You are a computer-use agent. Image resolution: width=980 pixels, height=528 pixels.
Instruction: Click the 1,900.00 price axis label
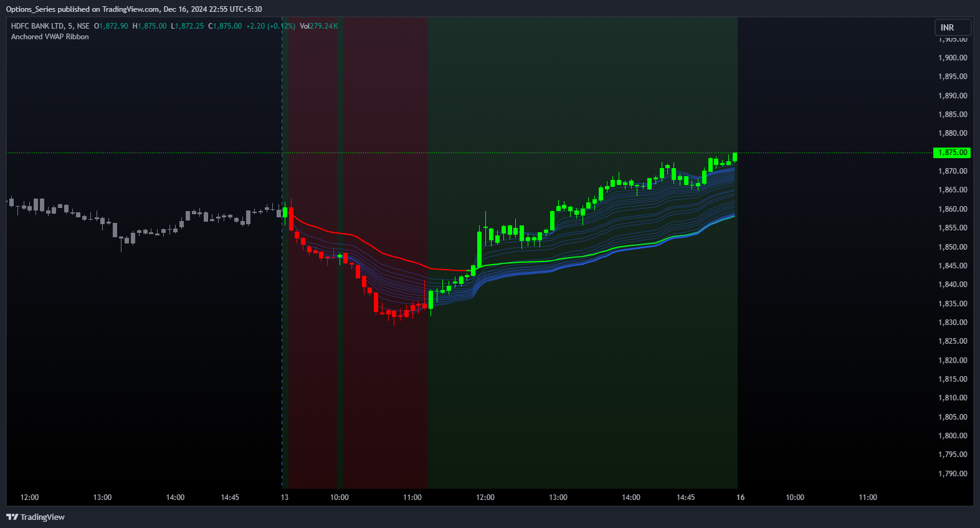(x=953, y=58)
